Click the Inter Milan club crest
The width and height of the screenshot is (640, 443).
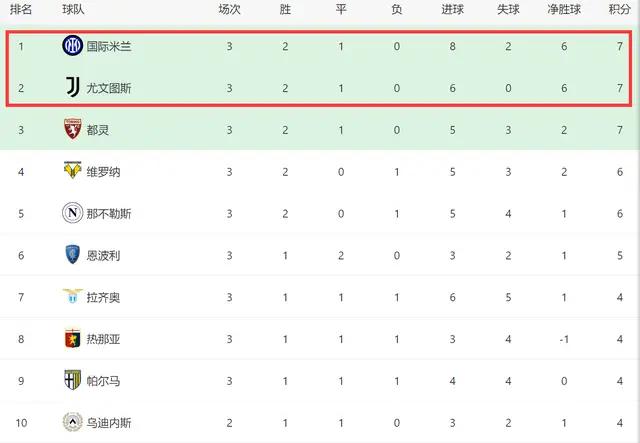coord(73,46)
